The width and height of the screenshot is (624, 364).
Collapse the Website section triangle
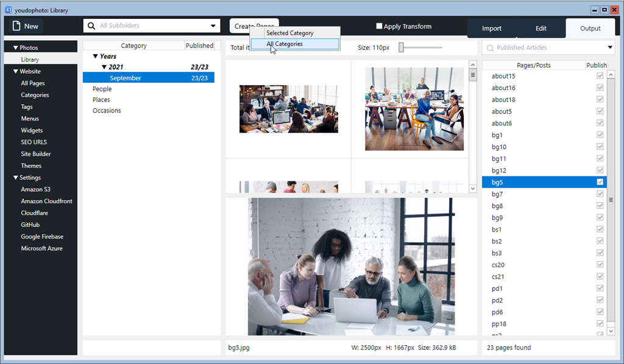pos(15,72)
